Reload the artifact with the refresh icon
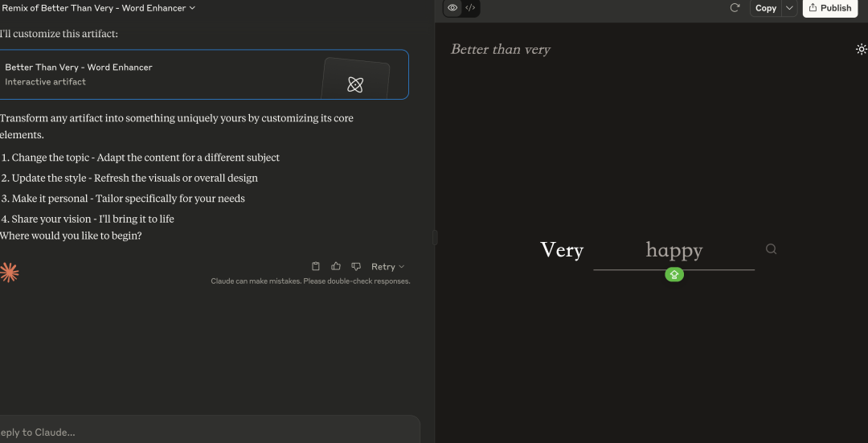 click(x=735, y=8)
